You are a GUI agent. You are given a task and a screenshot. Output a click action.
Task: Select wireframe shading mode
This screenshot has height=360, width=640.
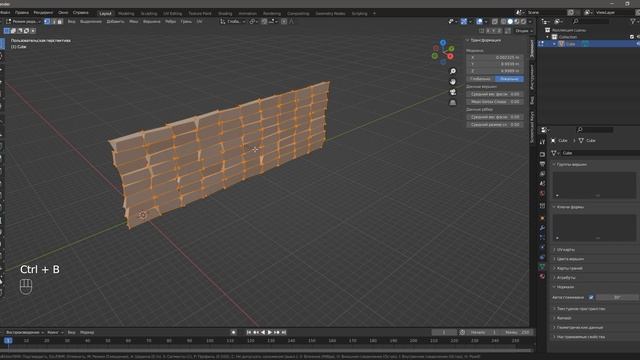[x=504, y=21]
